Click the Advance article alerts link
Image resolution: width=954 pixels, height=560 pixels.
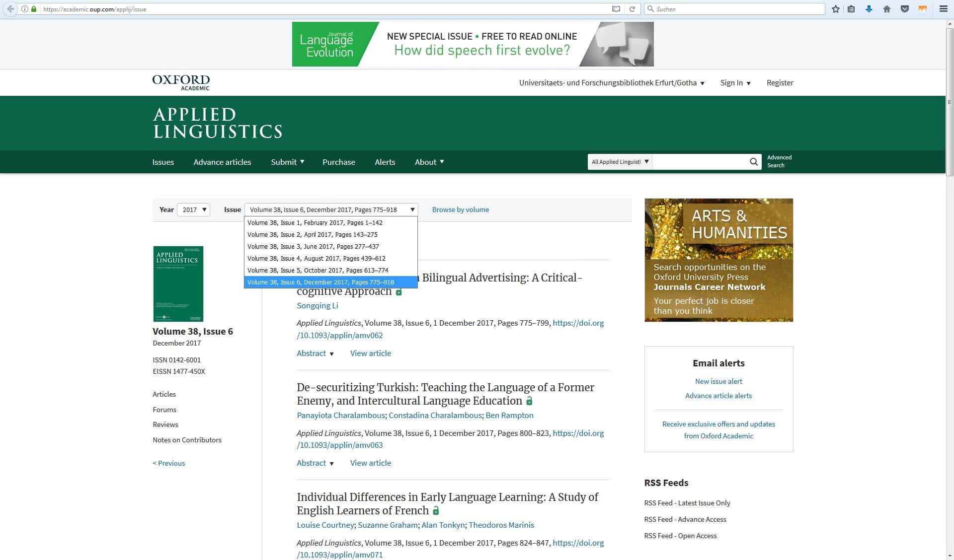coord(718,396)
